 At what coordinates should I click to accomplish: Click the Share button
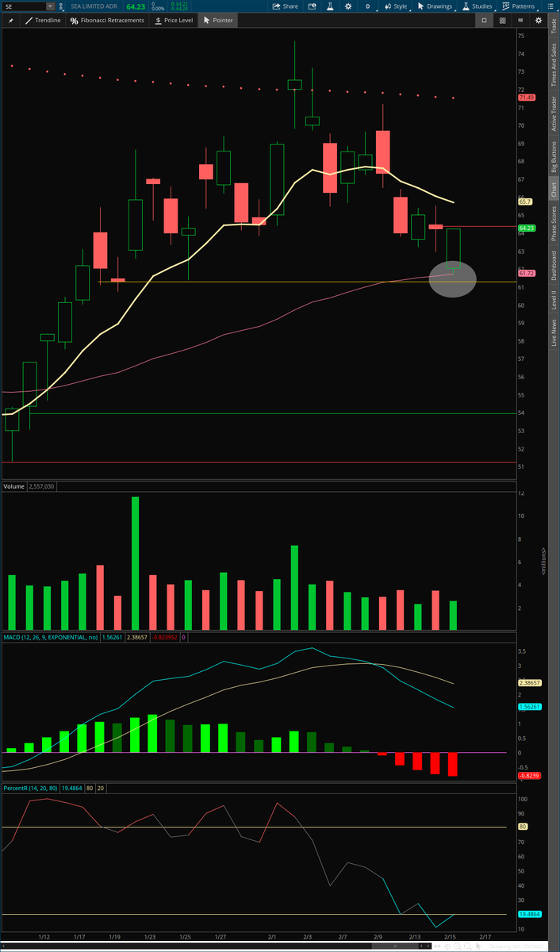(x=286, y=6)
